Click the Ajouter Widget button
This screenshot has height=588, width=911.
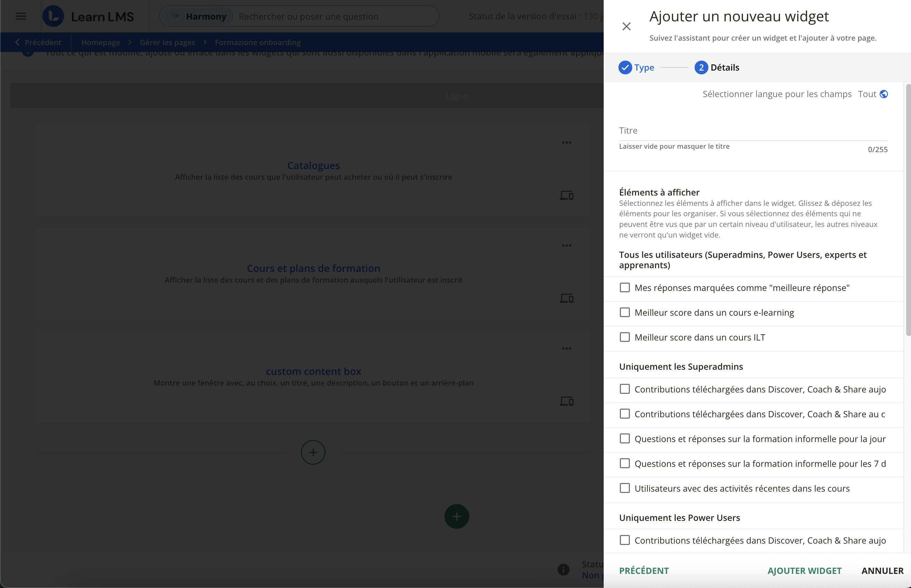point(805,571)
